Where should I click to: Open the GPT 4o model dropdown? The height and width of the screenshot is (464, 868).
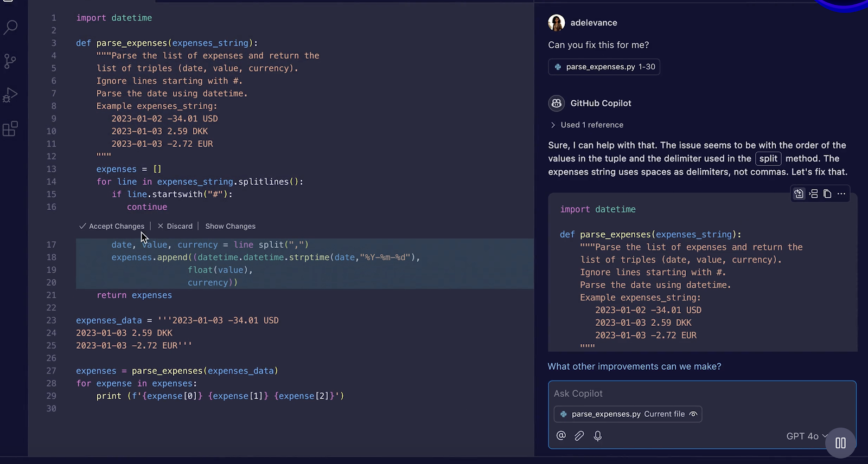click(807, 436)
